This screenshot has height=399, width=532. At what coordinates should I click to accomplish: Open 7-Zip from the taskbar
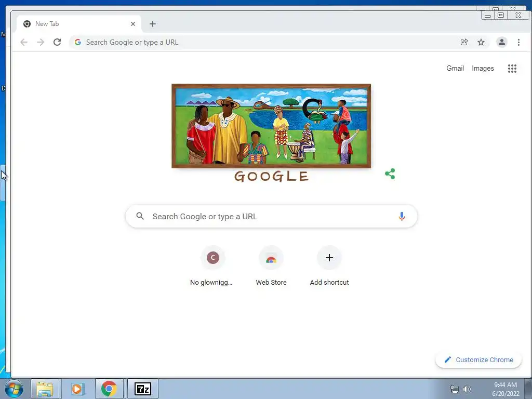(x=143, y=389)
